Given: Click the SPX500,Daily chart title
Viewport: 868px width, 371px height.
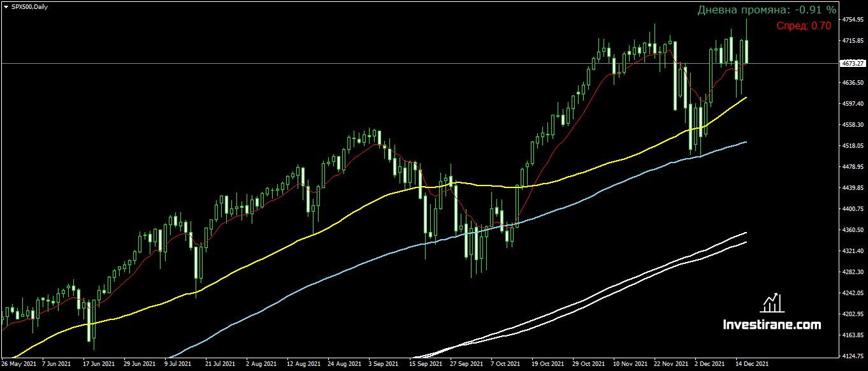Looking at the screenshot, I should click(x=29, y=6).
